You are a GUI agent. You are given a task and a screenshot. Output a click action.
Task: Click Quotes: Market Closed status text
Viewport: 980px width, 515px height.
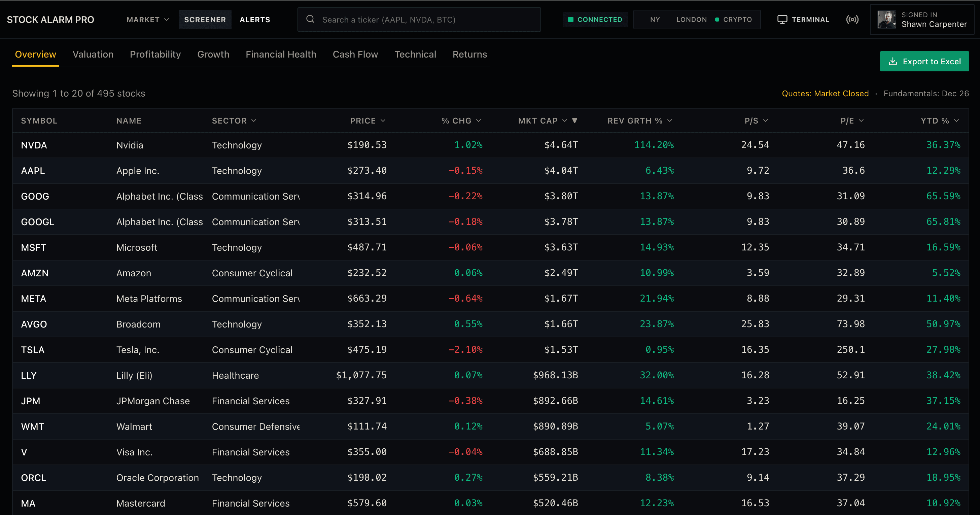point(825,93)
